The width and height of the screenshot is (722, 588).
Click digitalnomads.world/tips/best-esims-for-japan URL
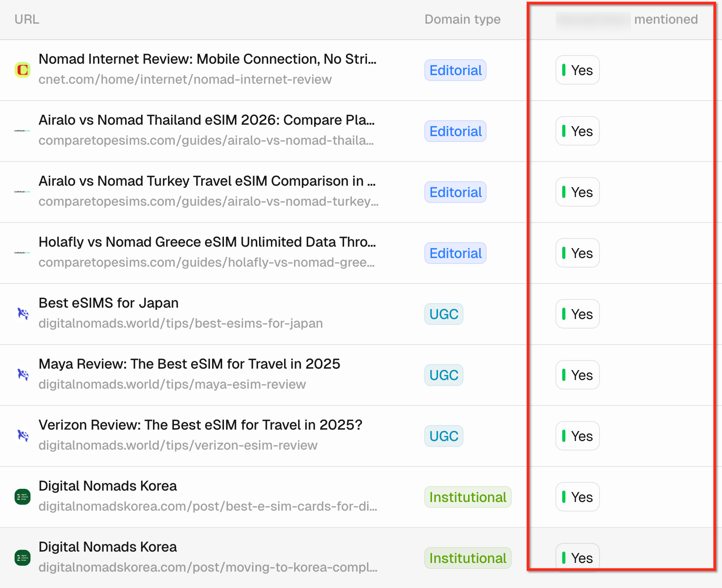click(x=181, y=324)
